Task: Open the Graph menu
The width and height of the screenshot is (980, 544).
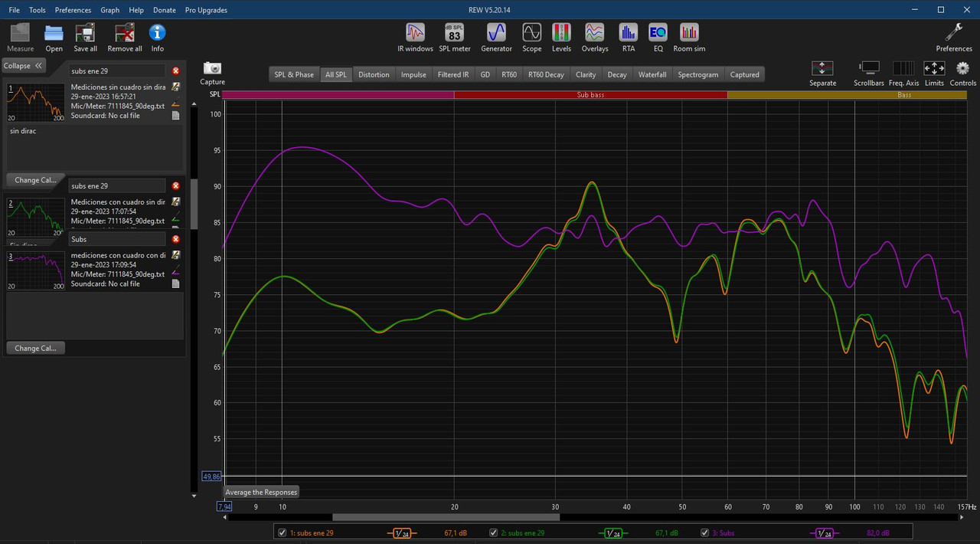Action: tap(110, 10)
